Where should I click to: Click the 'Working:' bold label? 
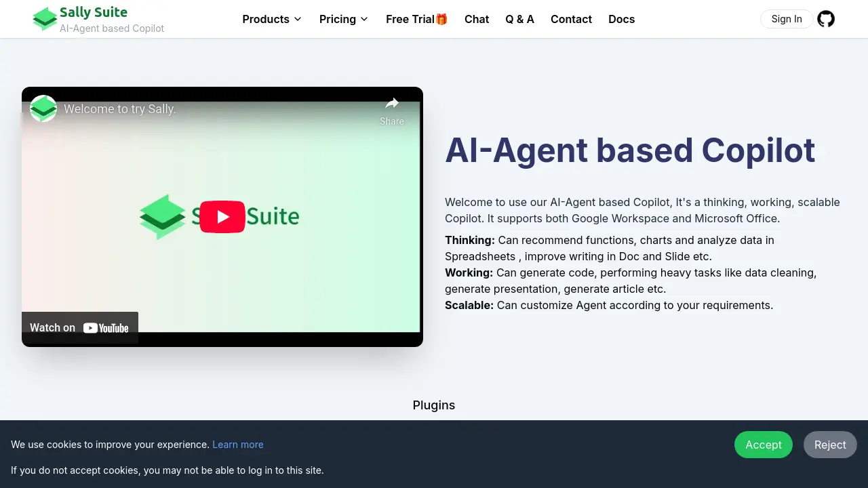[x=469, y=272]
